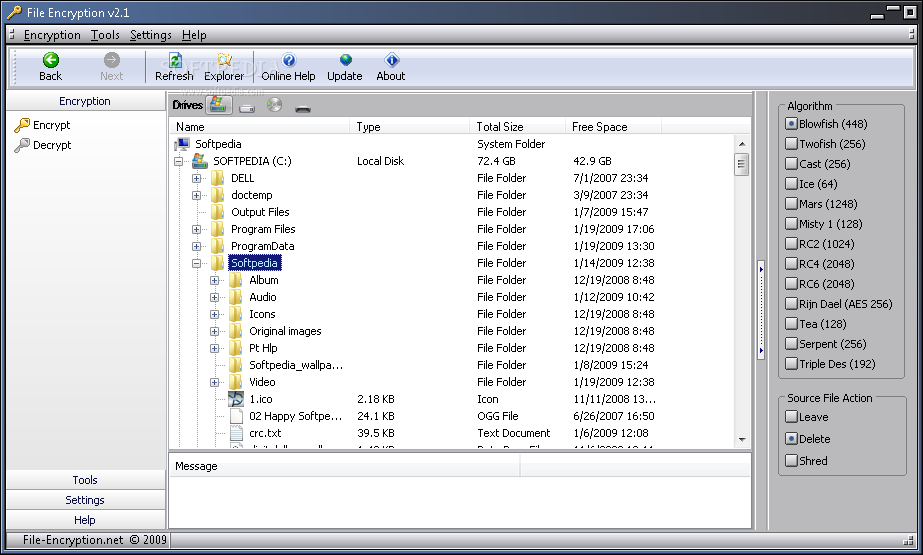Switch to the Settings sidebar section
Viewport: 923px width, 555px height.
click(85, 500)
